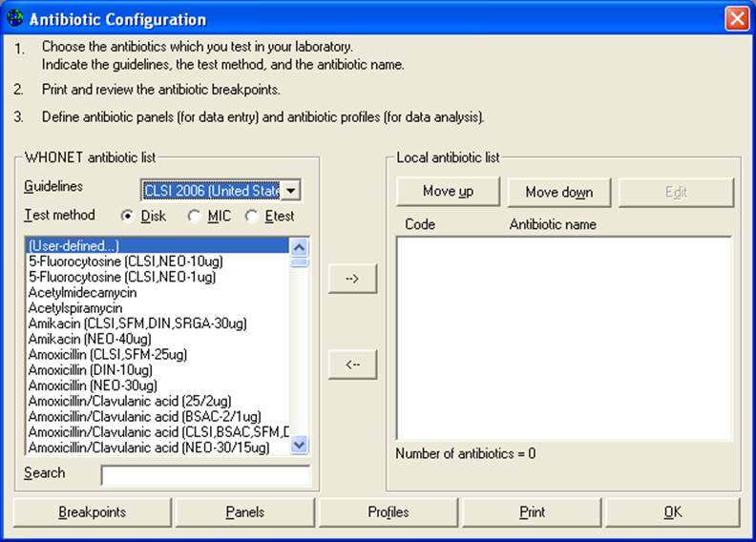Viewport: 756px width, 542px height.
Task: Click the Guidelines label
Action: [x=53, y=186]
